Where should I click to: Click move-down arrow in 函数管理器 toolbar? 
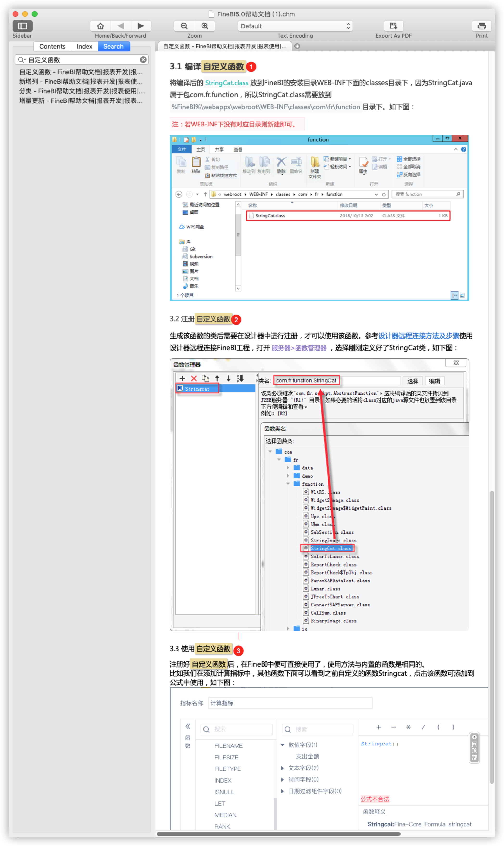pos(229,378)
